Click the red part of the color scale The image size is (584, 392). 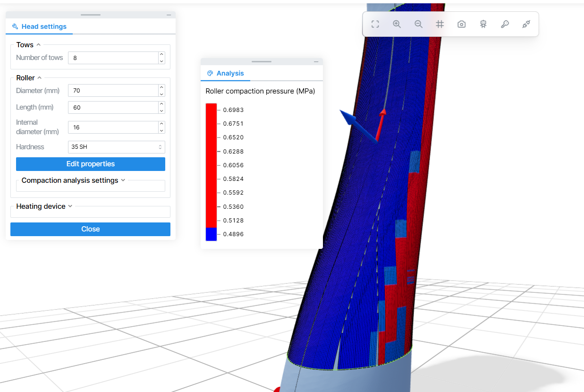tap(211, 165)
